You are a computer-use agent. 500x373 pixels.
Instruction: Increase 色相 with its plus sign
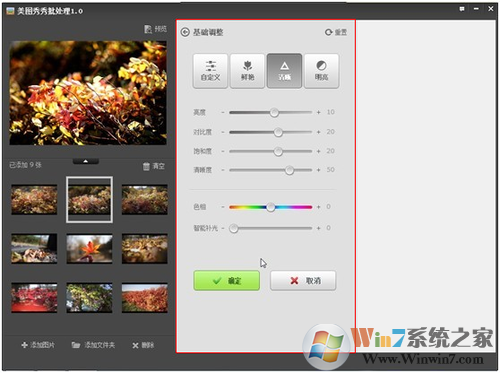point(319,207)
